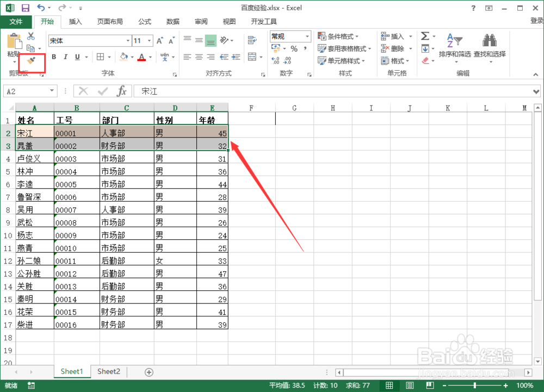
Task: Click the 格式 cells button
Action: point(395,61)
